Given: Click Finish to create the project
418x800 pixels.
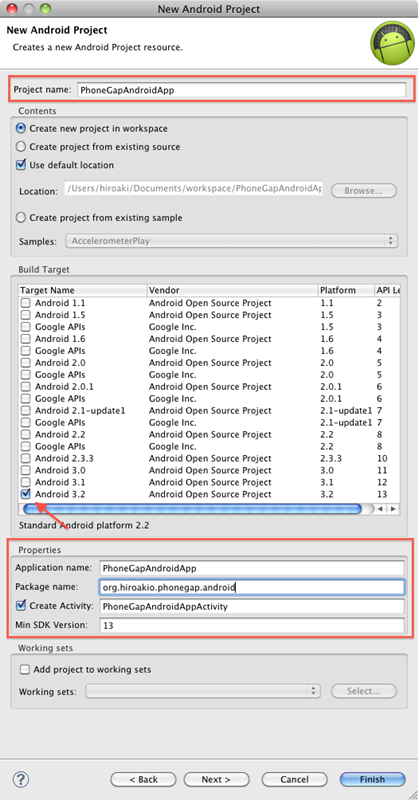Looking at the screenshot, I should tap(373, 780).
